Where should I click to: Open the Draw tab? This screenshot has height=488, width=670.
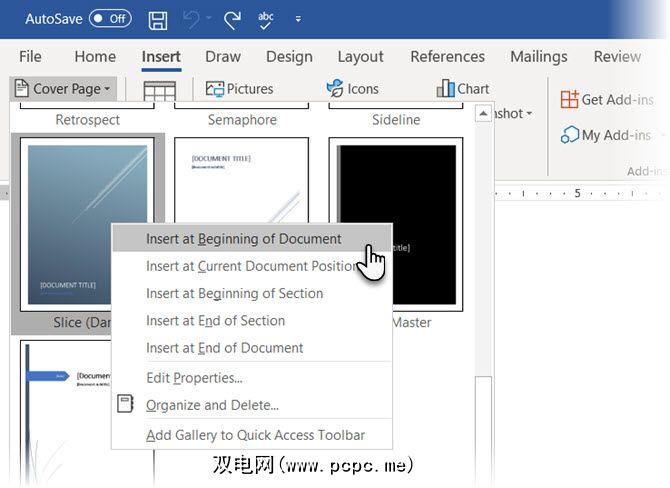pyautogui.click(x=223, y=56)
